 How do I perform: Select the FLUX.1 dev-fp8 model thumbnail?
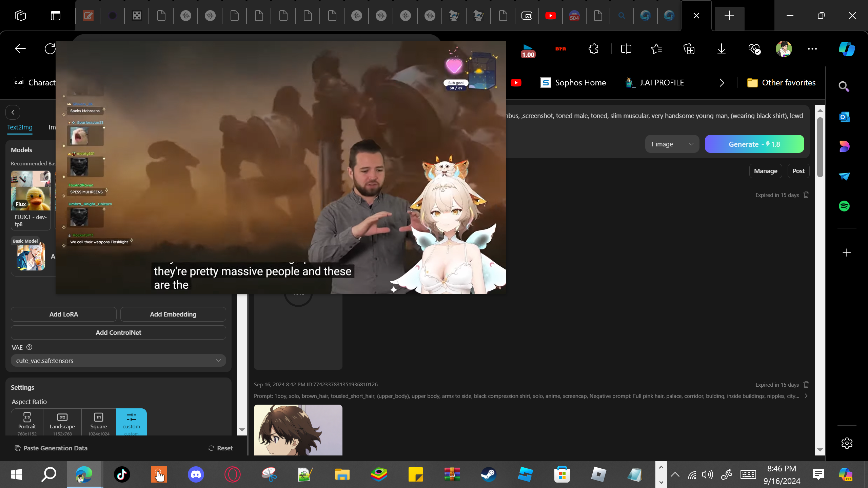click(31, 190)
